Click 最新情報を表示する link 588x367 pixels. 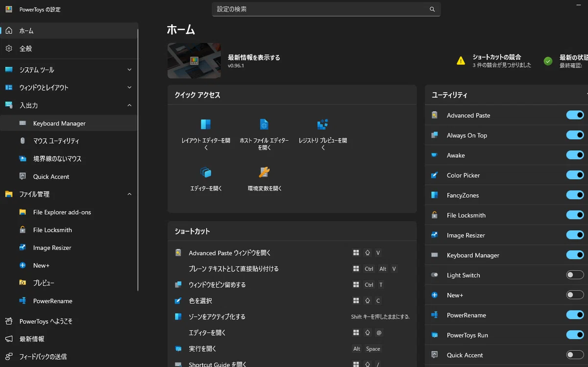[x=254, y=57]
